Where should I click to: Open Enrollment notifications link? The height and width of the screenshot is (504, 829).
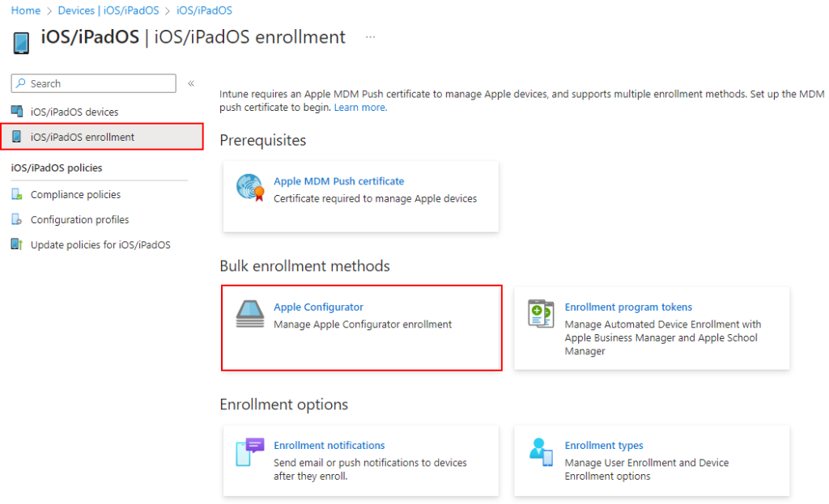click(329, 446)
